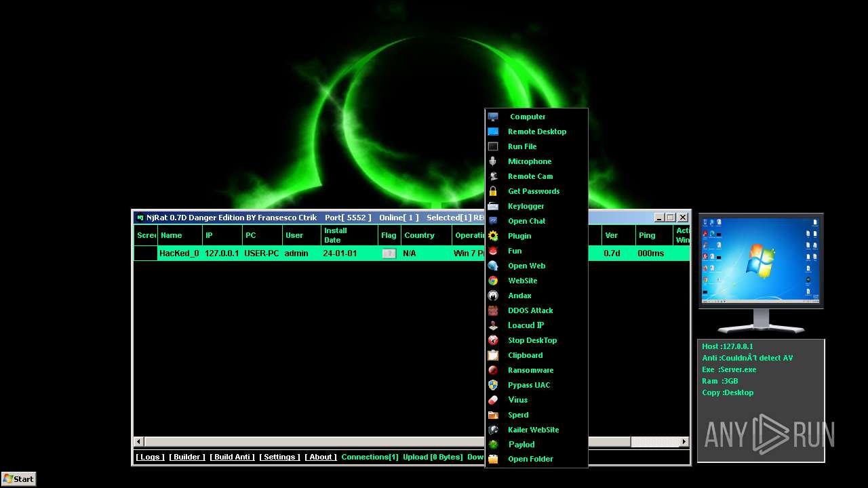Maximize the NjRat window
This screenshot has width=868, height=488.
tap(671, 218)
